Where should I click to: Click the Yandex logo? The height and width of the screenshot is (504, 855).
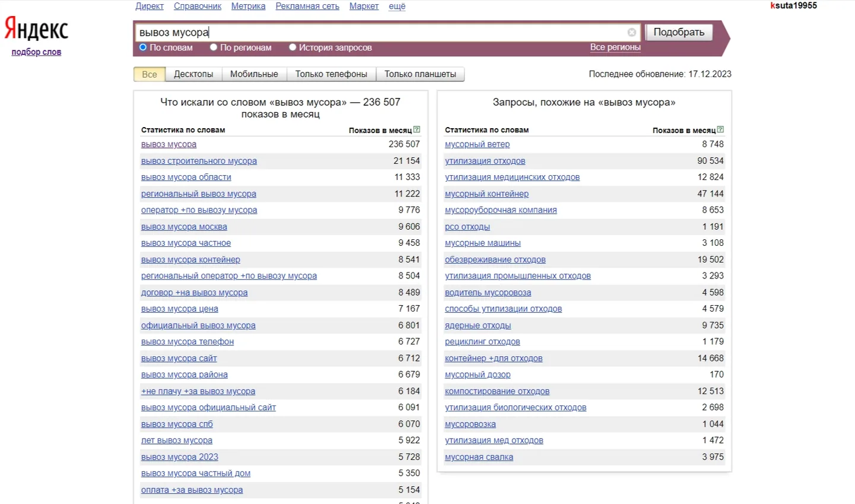tap(36, 28)
